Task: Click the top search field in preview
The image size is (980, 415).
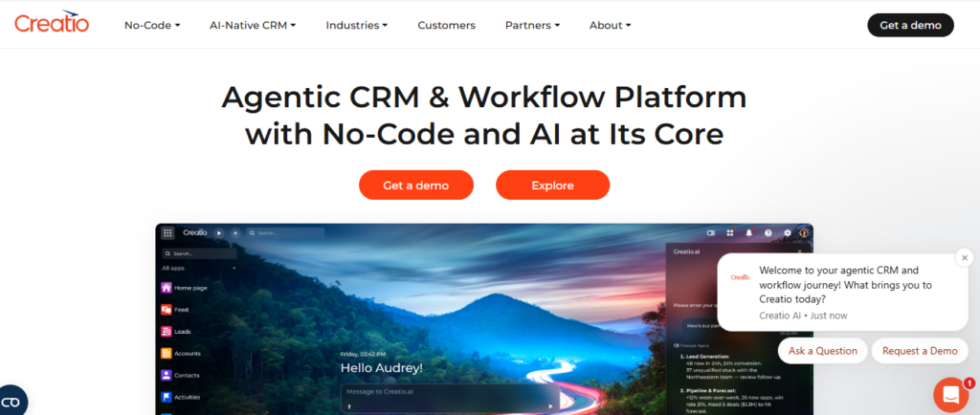Action: pos(285,232)
